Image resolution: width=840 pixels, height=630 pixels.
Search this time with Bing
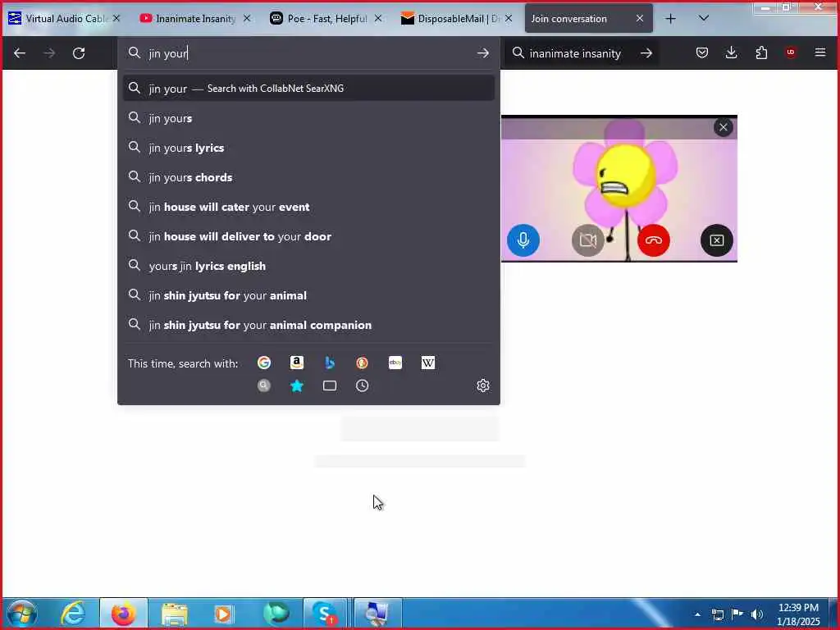click(330, 363)
